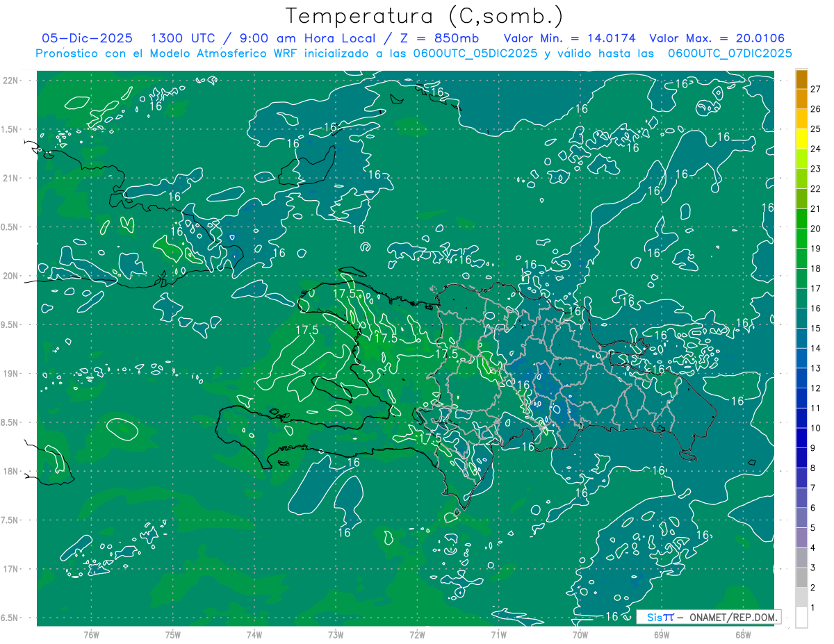834x644 pixels.
Task: Pick the teal 16 legend swatch
Action: click(x=801, y=299)
